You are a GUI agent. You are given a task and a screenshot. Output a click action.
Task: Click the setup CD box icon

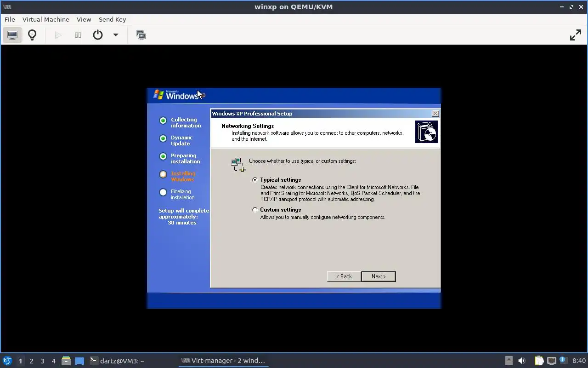click(426, 132)
